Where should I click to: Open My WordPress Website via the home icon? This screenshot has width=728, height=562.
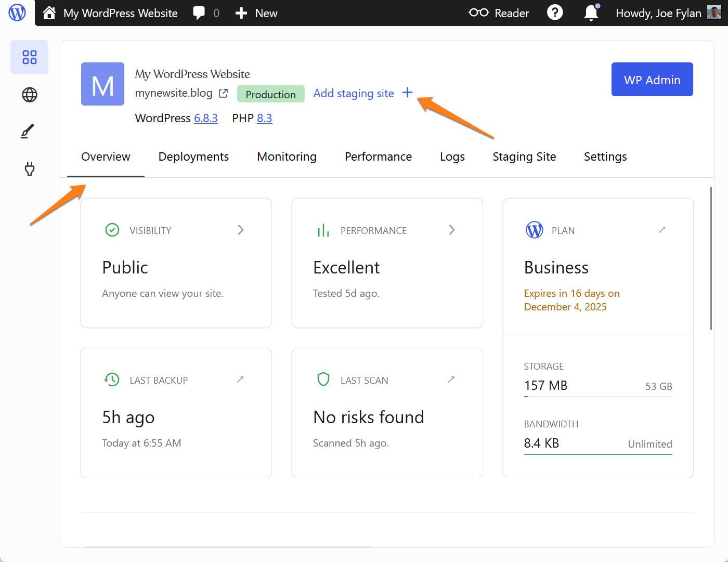[49, 12]
